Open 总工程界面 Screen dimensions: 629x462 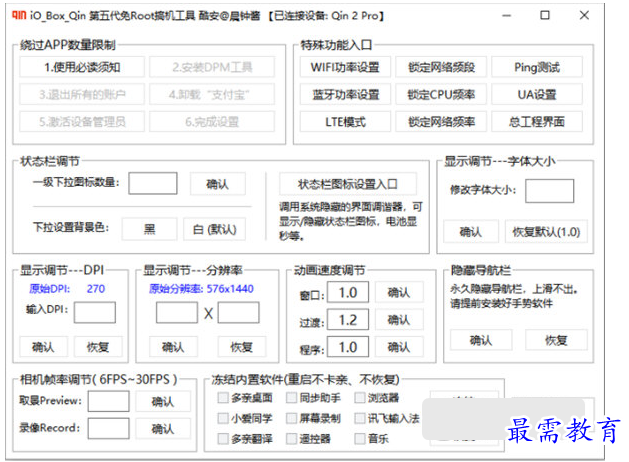pos(537,122)
